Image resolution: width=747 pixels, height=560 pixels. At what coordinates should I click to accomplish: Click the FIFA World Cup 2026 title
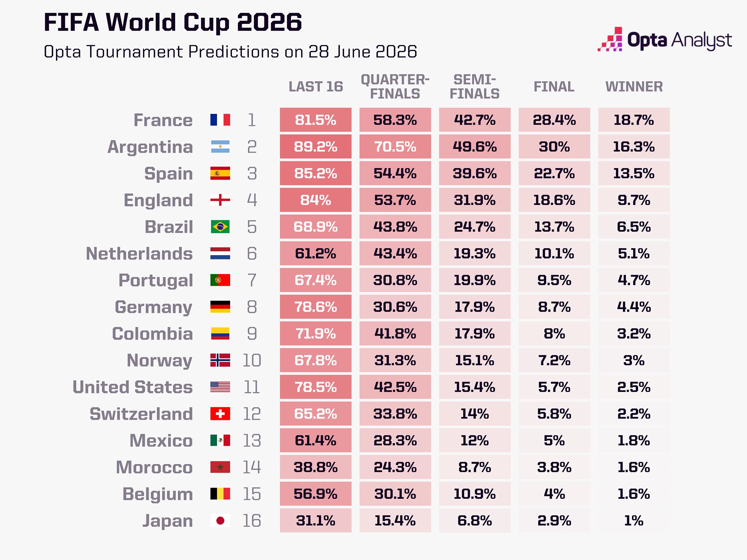[173, 22]
